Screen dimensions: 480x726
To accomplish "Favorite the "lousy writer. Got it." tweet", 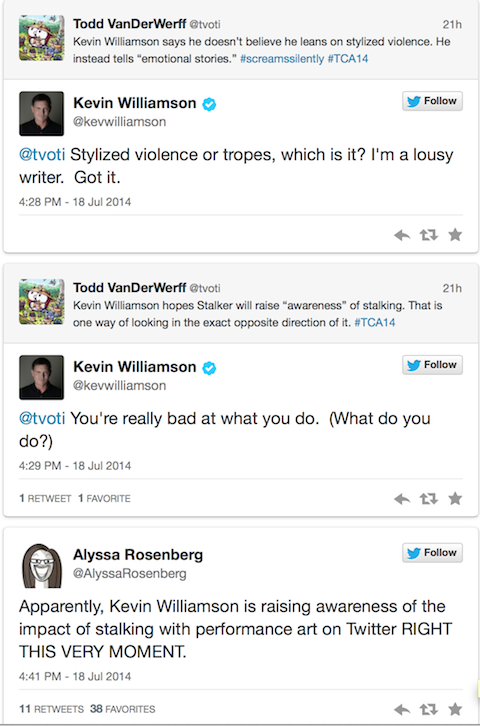I will click(455, 235).
